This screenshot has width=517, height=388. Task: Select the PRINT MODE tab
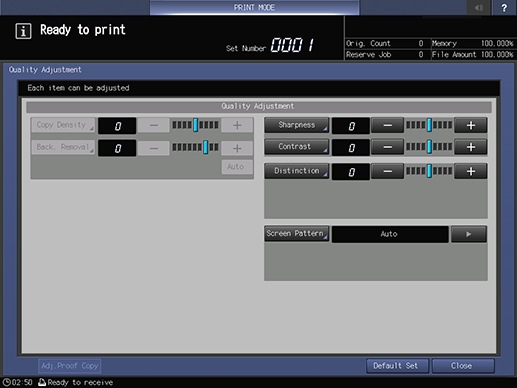coord(254,7)
